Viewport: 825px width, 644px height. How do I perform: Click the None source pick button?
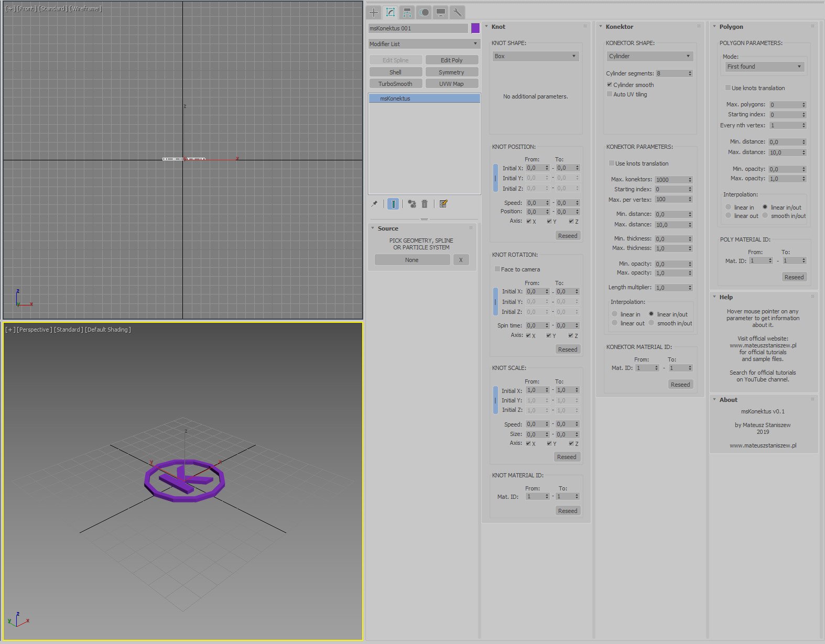coord(412,260)
